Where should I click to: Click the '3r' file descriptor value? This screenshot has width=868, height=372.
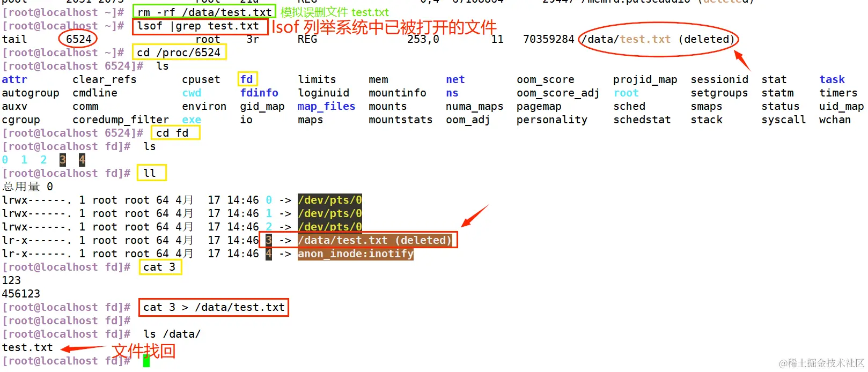click(253, 39)
